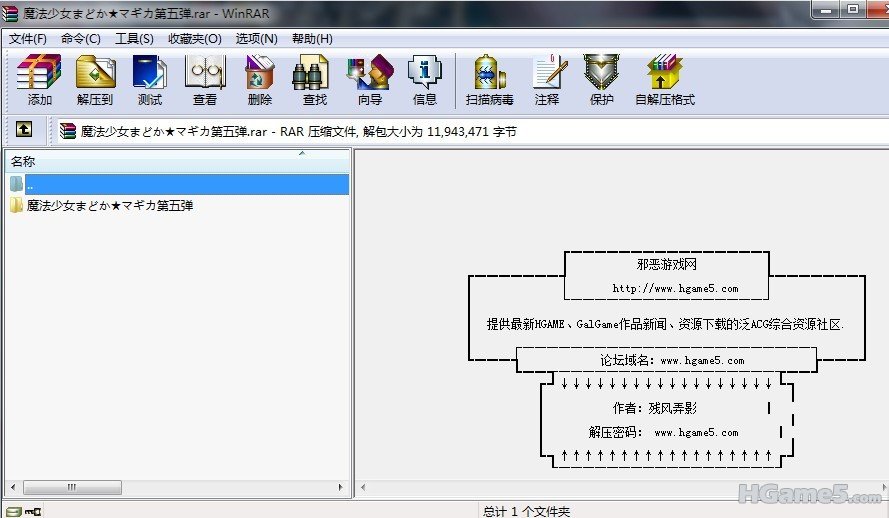Sort by the 名称 column header

click(x=177, y=162)
